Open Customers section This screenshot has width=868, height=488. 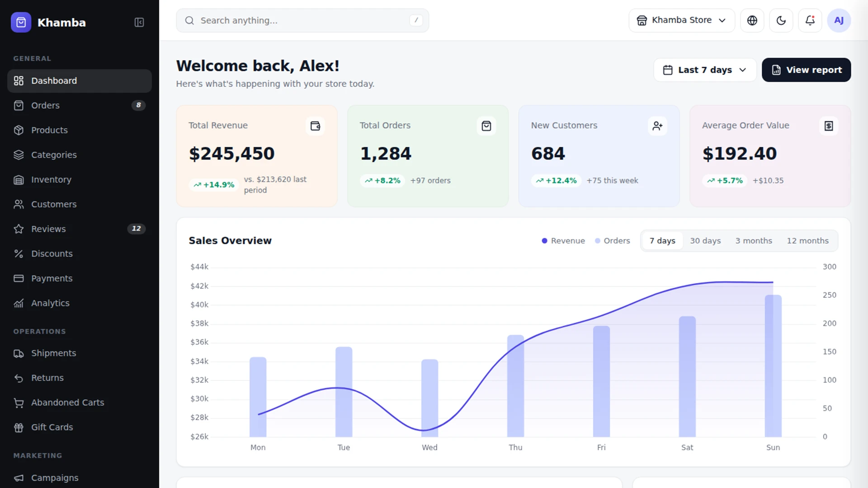tap(80, 204)
